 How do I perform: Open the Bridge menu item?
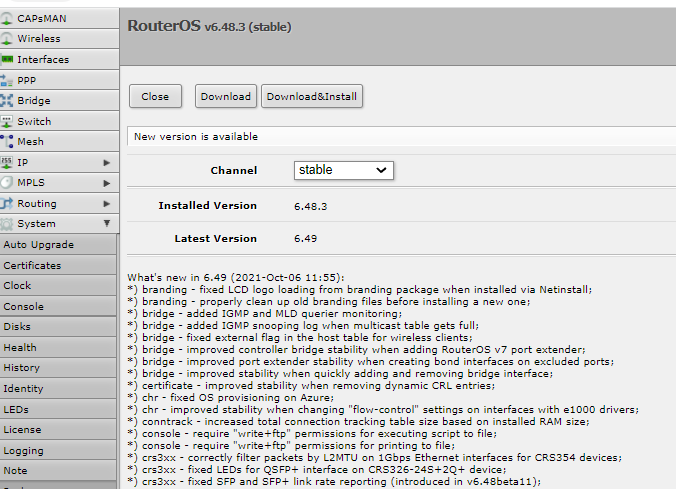[59, 100]
